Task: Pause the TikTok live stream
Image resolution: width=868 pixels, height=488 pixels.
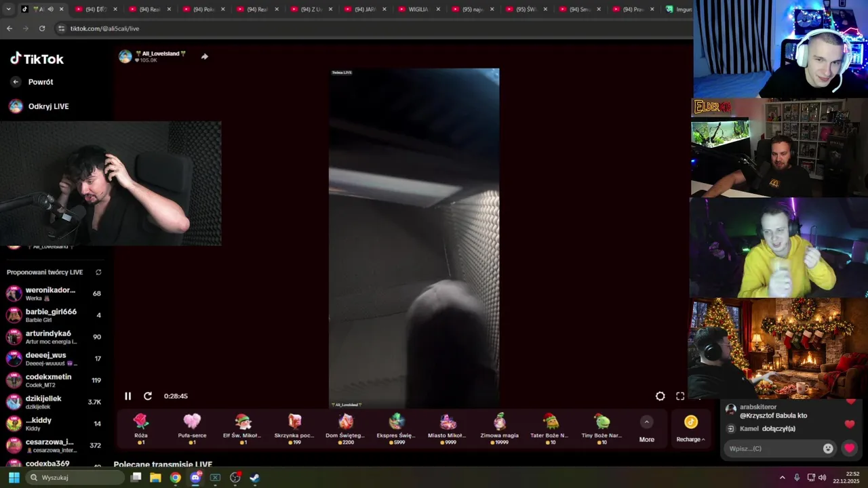Action: pos(127,396)
